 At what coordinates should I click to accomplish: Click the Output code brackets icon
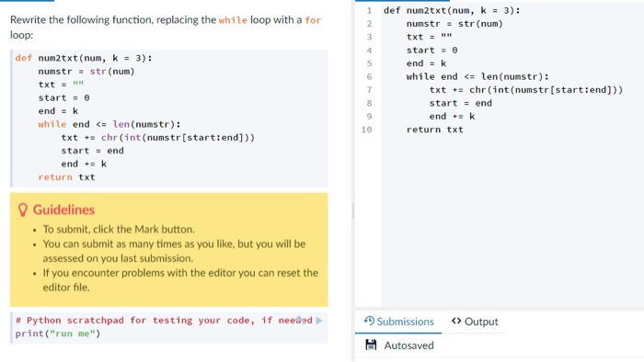(456, 321)
